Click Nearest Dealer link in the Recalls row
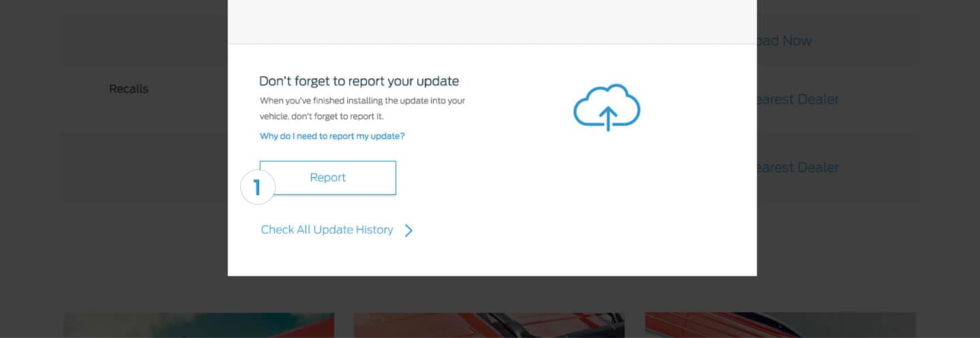 [x=798, y=99]
